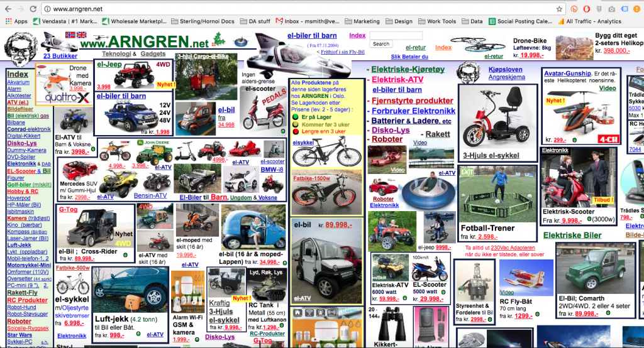
Task: Click the Fotball-Trener field image
Action: (497, 193)
